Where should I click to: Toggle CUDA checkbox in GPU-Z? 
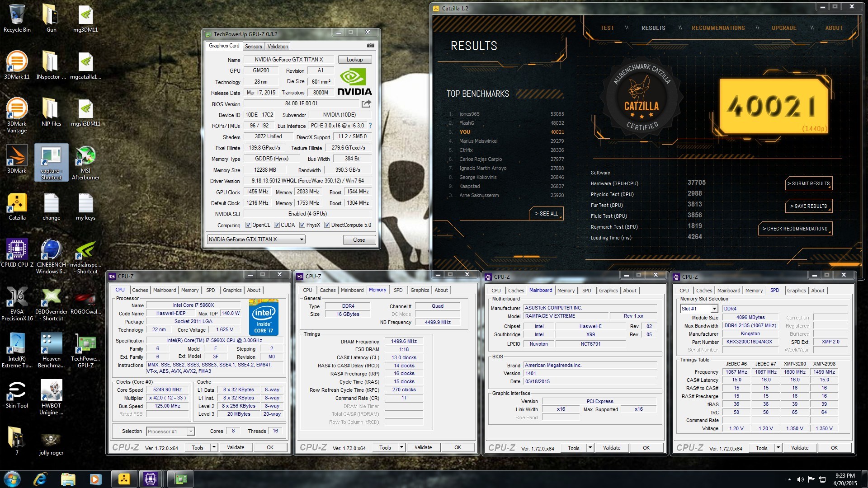(277, 225)
